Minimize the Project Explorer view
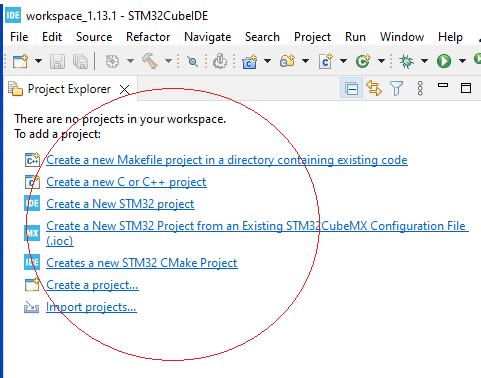The height and width of the screenshot is (378, 481). click(x=443, y=85)
